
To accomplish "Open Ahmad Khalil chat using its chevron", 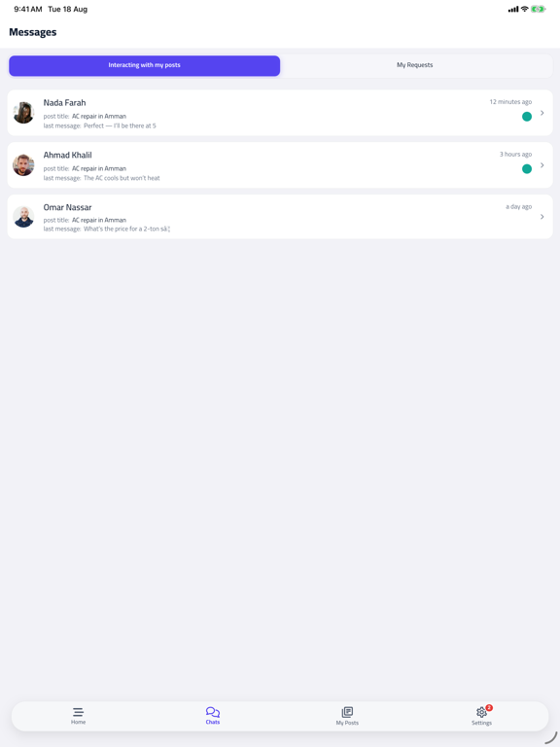I will tap(542, 165).
